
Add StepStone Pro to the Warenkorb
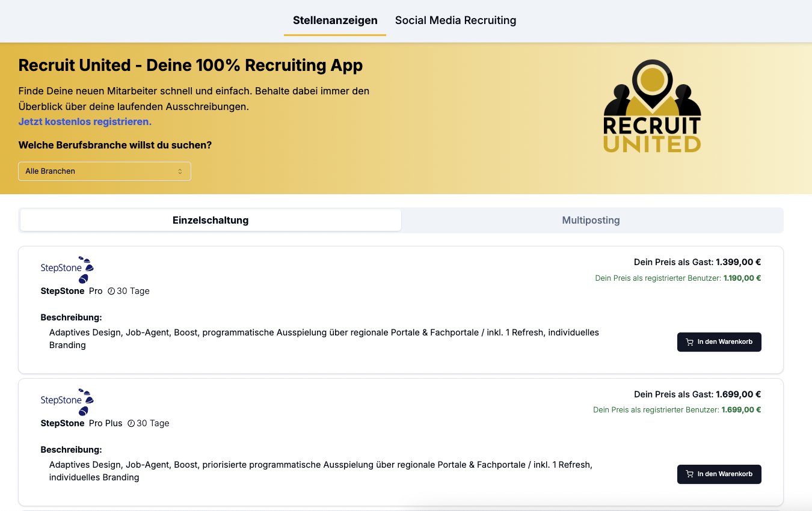pyautogui.click(x=719, y=342)
